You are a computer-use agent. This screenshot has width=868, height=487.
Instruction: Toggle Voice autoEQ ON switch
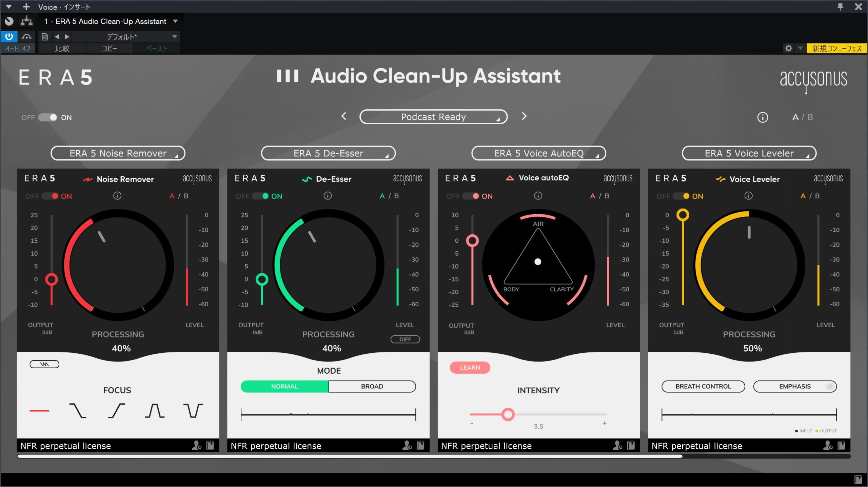pyautogui.click(x=471, y=196)
